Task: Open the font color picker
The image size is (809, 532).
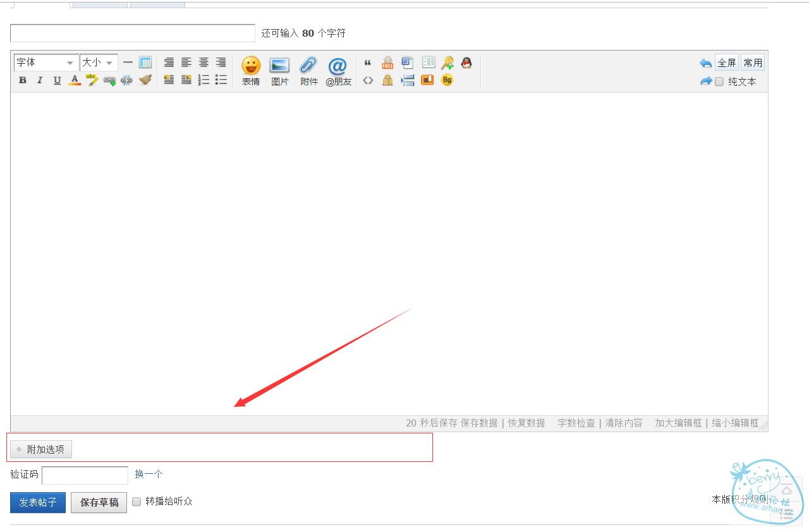Action: point(75,80)
